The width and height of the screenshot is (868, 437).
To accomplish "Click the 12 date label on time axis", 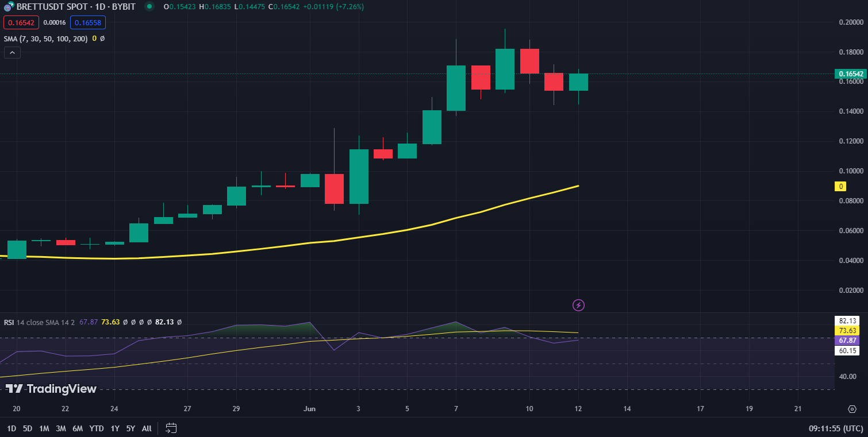I will click(578, 409).
